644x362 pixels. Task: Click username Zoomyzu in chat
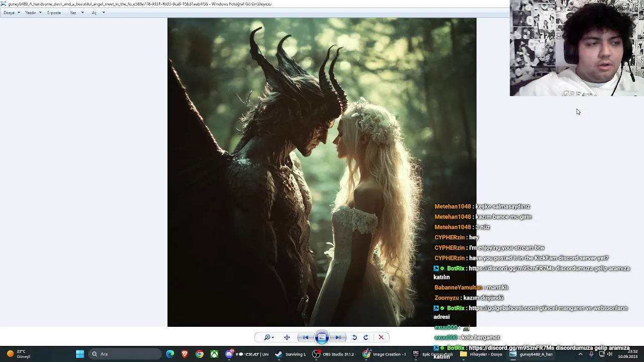coord(447,298)
